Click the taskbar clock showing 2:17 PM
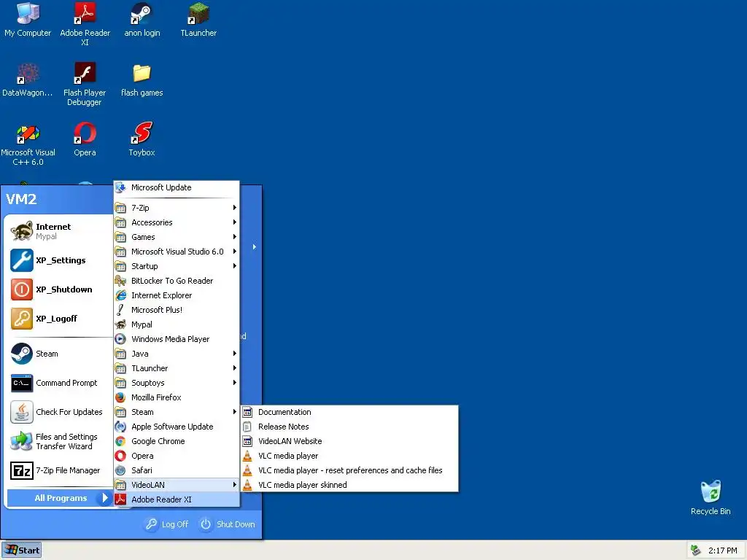747x560 pixels. click(723, 551)
